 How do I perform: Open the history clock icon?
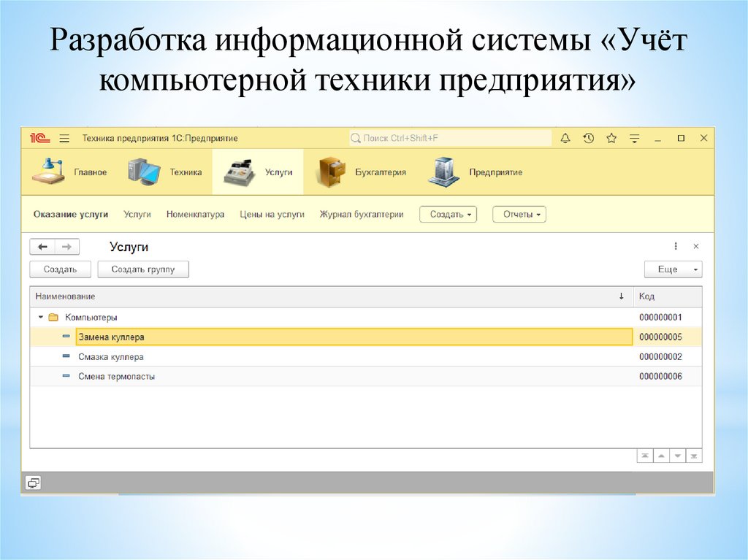click(x=588, y=138)
